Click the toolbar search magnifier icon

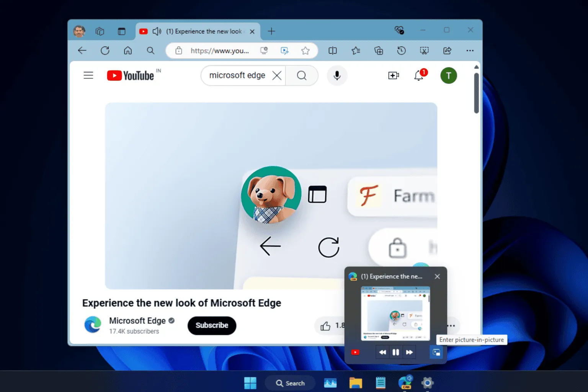pyautogui.click(x=150, y=51)
